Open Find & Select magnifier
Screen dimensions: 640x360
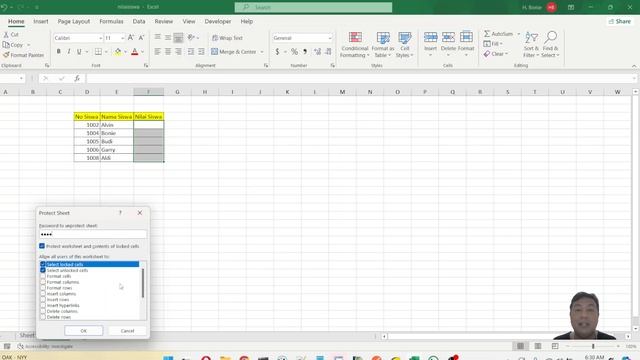click(x=550, y=44)
